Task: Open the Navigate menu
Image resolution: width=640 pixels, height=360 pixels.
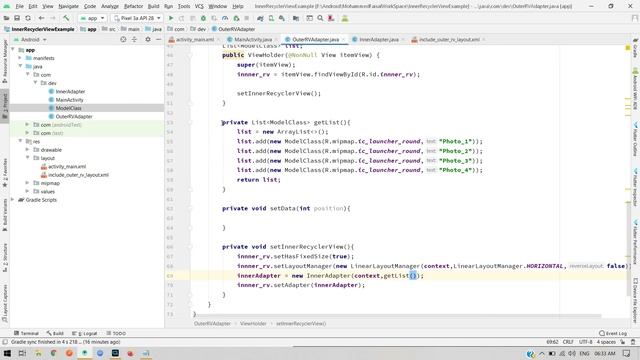Action: 68,7
